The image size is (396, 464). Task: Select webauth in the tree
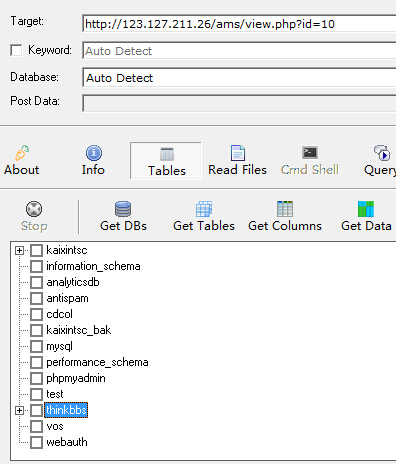pos(67,442)
